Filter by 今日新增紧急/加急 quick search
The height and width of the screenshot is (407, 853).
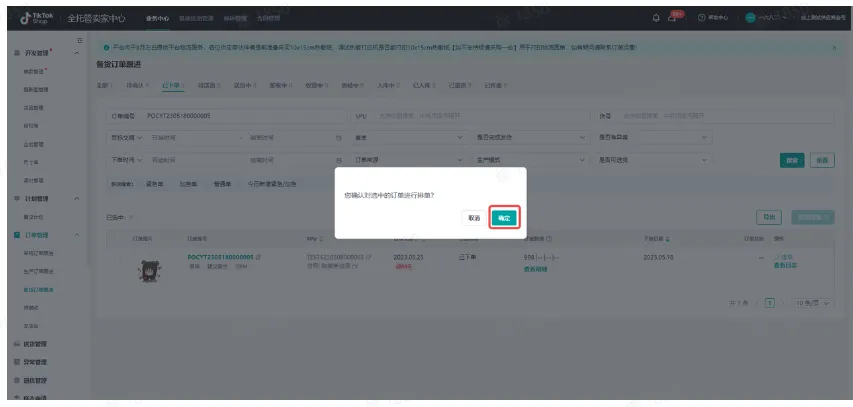point(272,184)
